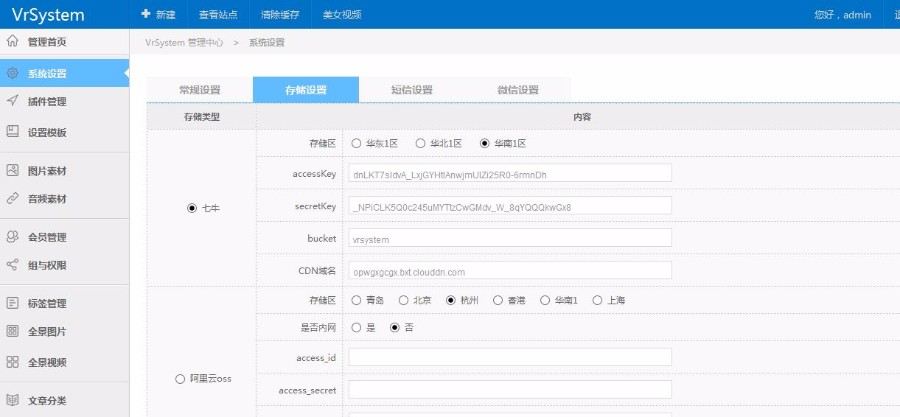Screen dimensions: 900x417
Task: Select 华北1区 storage zone radio
Action: (x=421, y=143)
